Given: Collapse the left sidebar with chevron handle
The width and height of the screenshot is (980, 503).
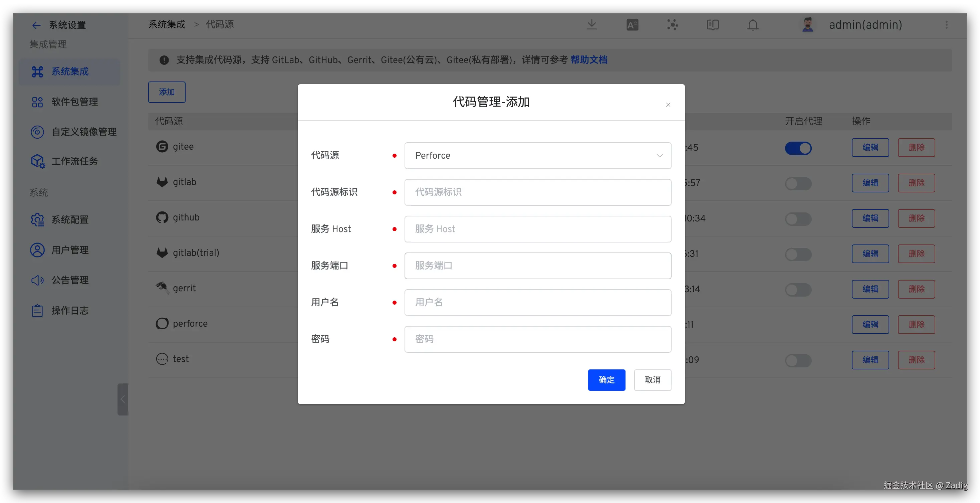Looking at the screenshot, I should [x=122, y=399].
